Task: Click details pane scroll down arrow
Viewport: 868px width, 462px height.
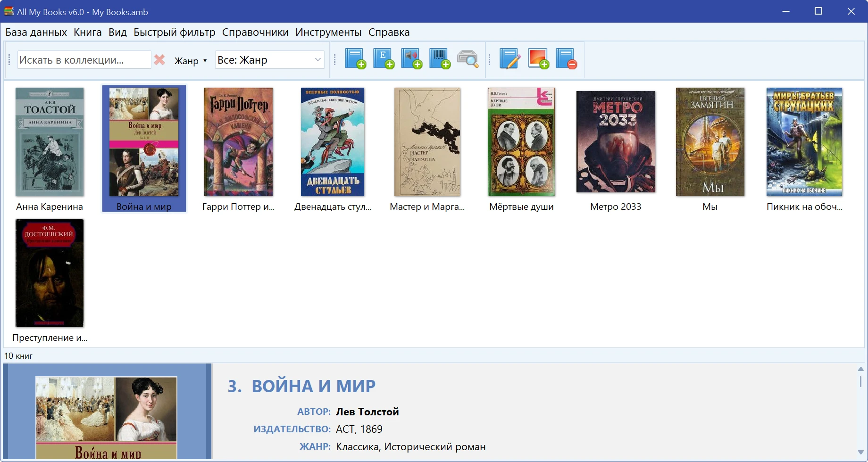Action: click(x=860, y=453)
